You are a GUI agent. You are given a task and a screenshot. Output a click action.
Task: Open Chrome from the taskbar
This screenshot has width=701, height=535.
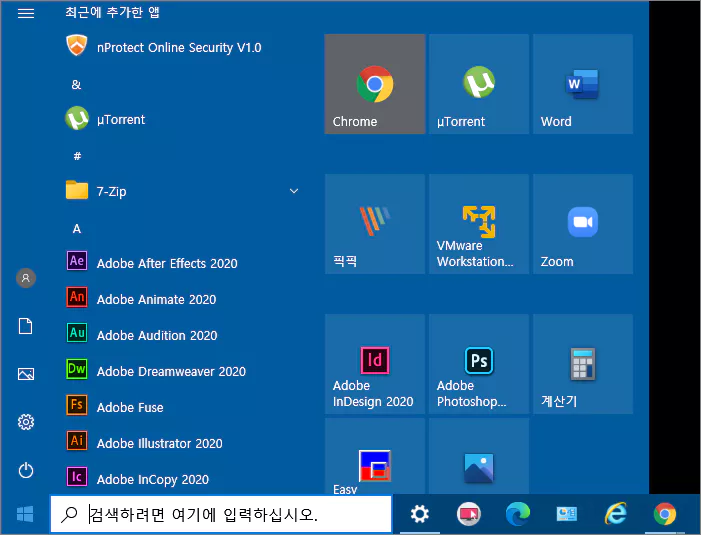click(665, 514)
